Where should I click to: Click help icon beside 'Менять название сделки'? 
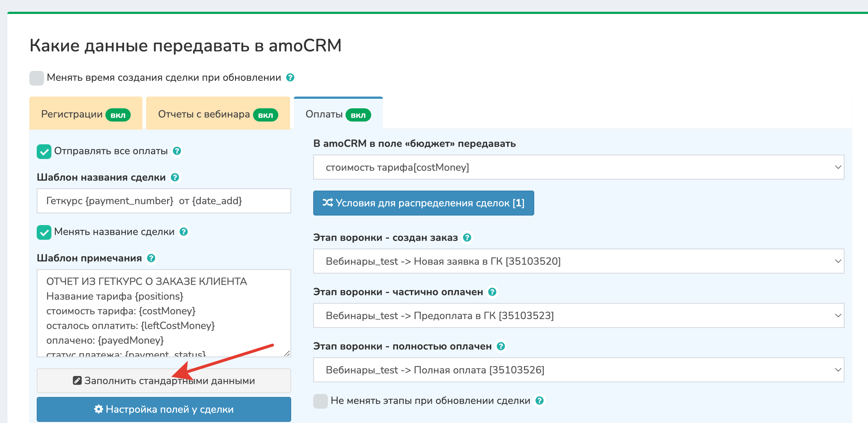pyautogui.click(x=184, y=232)
